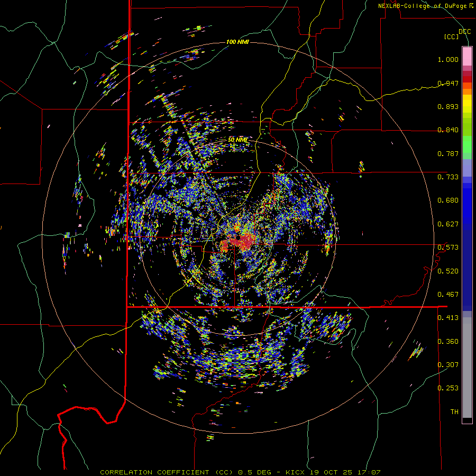Pick the pink segment at top of color bar
Image resolution: width=476 pixels, height=476 pixels.
(467, 56)
